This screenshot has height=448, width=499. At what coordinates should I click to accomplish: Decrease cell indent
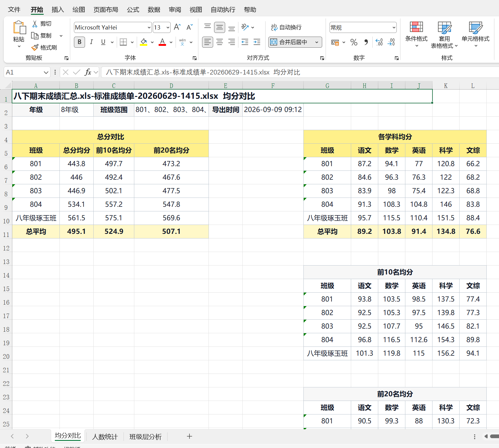[245, 42]
